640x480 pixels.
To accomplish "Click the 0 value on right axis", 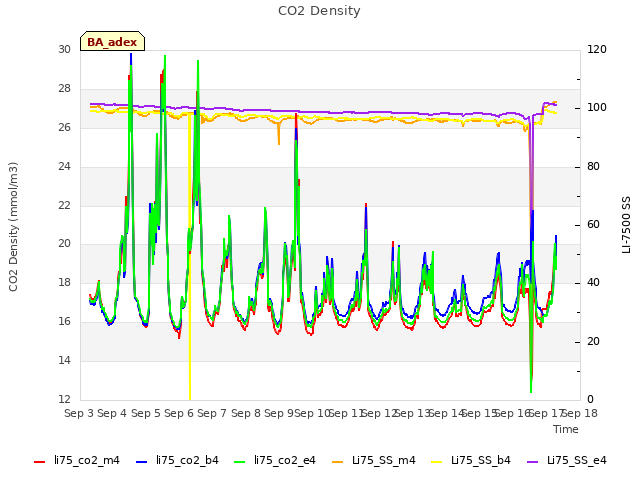I will [590, 399].
